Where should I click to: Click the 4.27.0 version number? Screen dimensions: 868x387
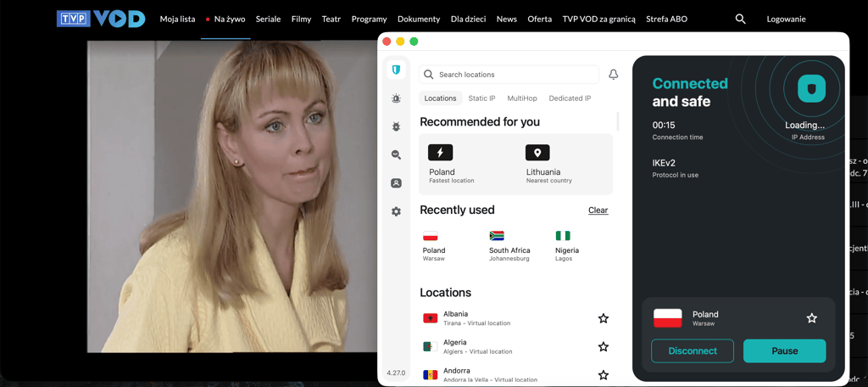tap(395, 373)
